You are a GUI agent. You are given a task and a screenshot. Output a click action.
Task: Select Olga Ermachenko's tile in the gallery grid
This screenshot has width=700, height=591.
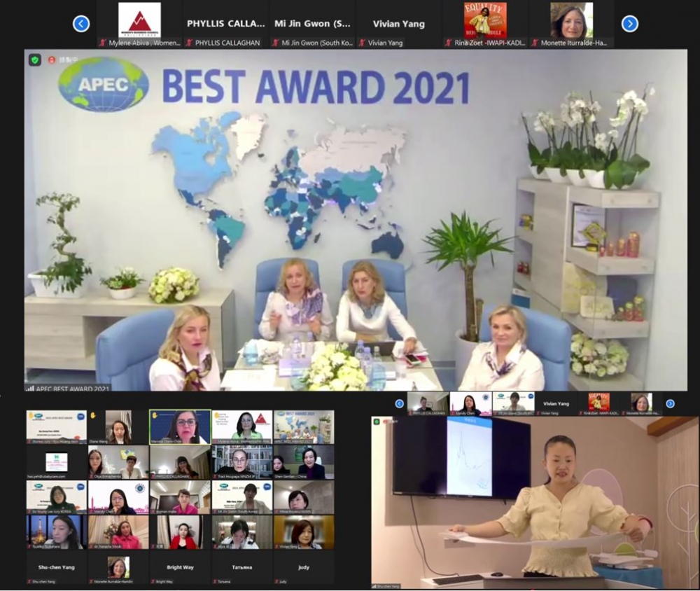coord(118,462)
